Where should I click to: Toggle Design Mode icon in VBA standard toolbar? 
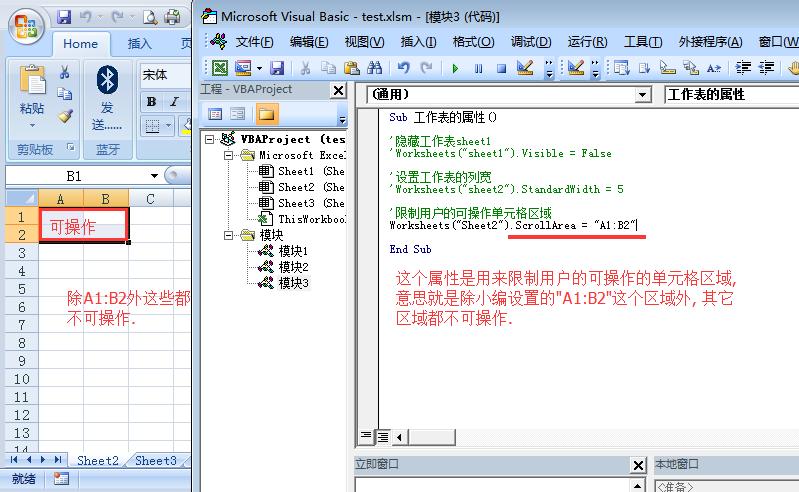point(524,68)
